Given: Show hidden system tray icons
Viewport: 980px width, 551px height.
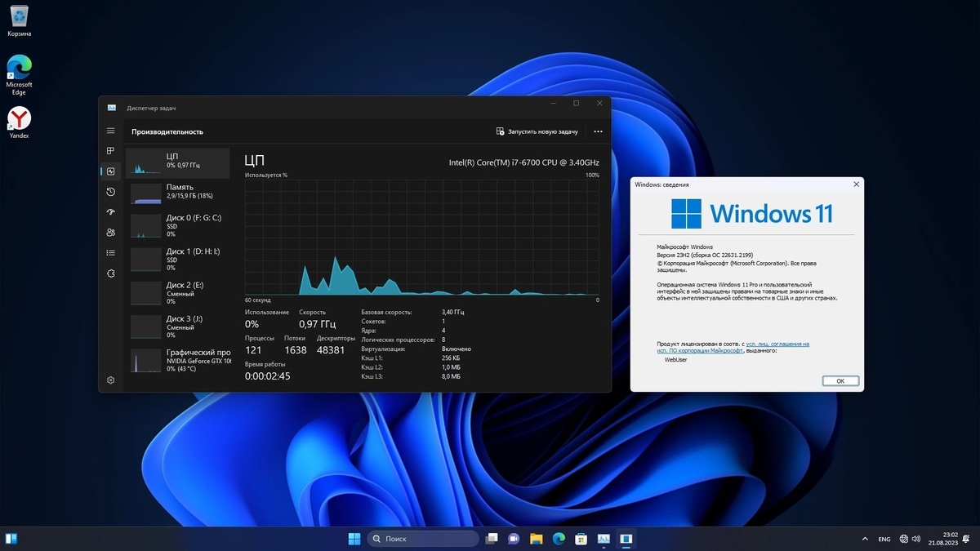Looking at the screenshot, I should 865,539.
